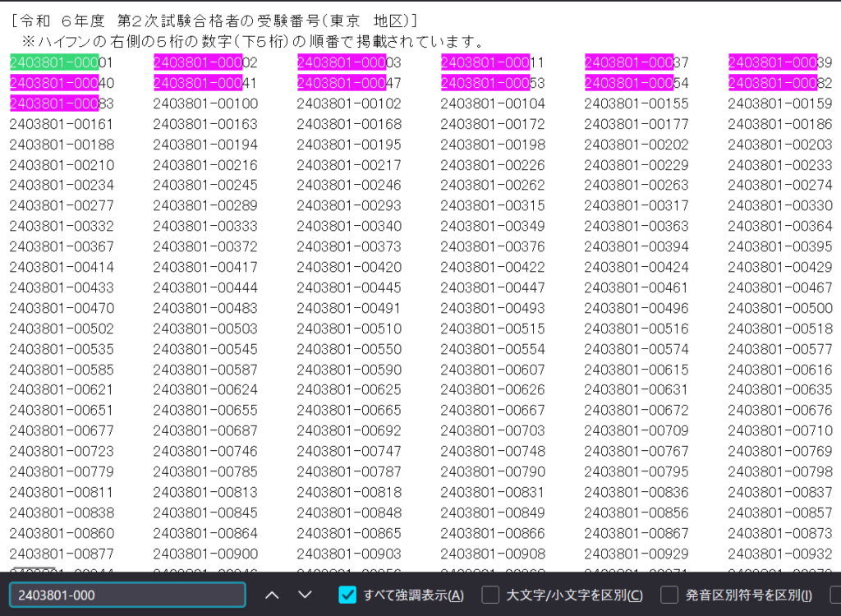Click the exam number 2403801-00414
The image size is (841, 616).
click(62, 267)
